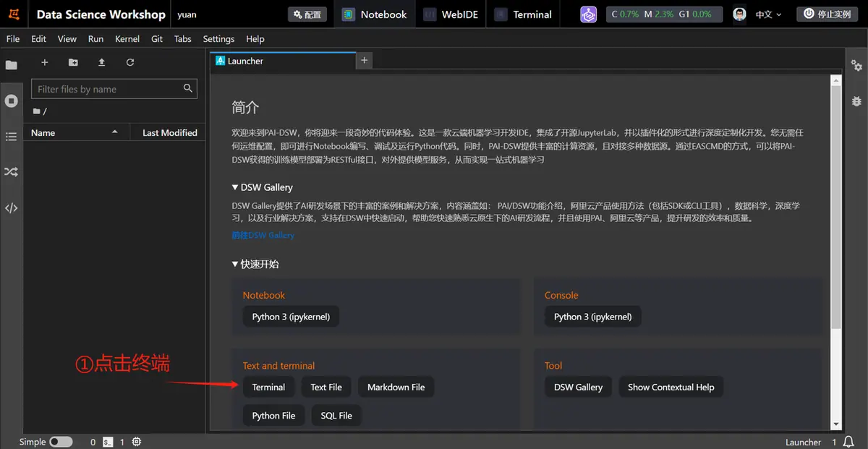Launch Console Python 3 (ipykernel)

[593, 317]
